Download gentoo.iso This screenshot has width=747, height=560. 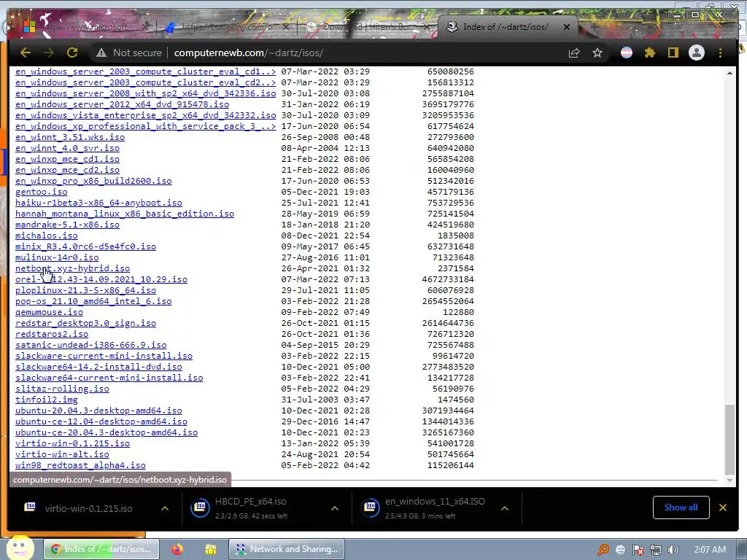point(41,192)
